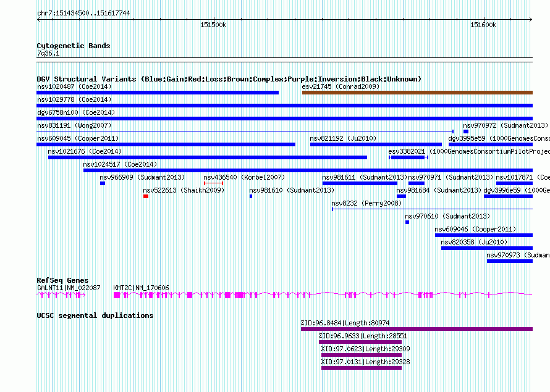Image resolution: width=550 pixels, height=392 pixels.
Task: Select the small nsv970610 (Sudmant2013) block
Action: [407, 222]
